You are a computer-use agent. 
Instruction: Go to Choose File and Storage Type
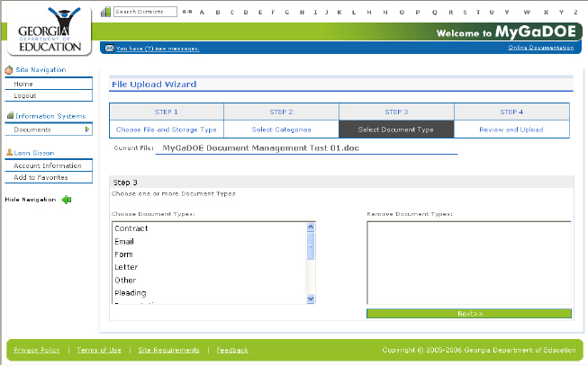coord(167,129)
